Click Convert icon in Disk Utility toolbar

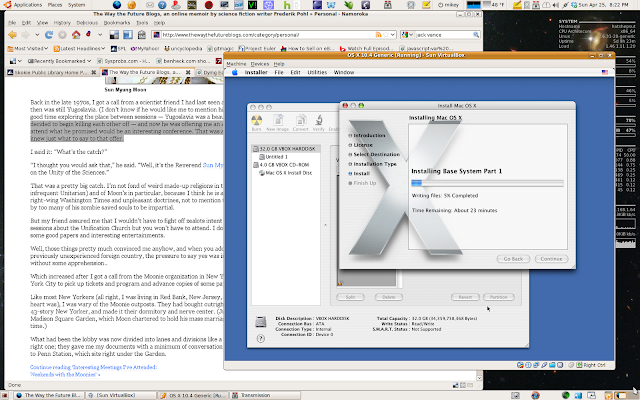click(x=301, y=121)
